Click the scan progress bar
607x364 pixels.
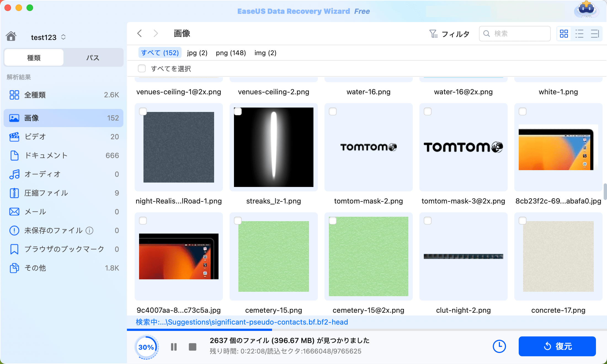367,330
